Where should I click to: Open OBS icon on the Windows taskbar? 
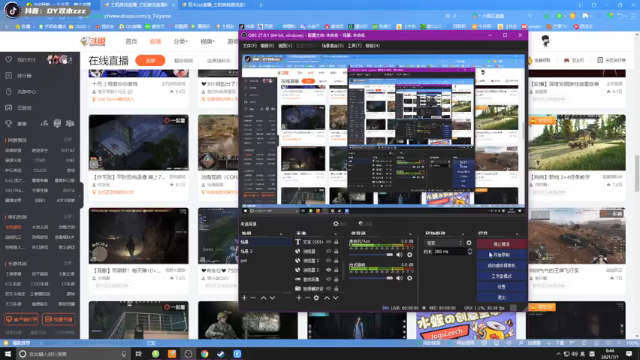[x=188, y=354]
